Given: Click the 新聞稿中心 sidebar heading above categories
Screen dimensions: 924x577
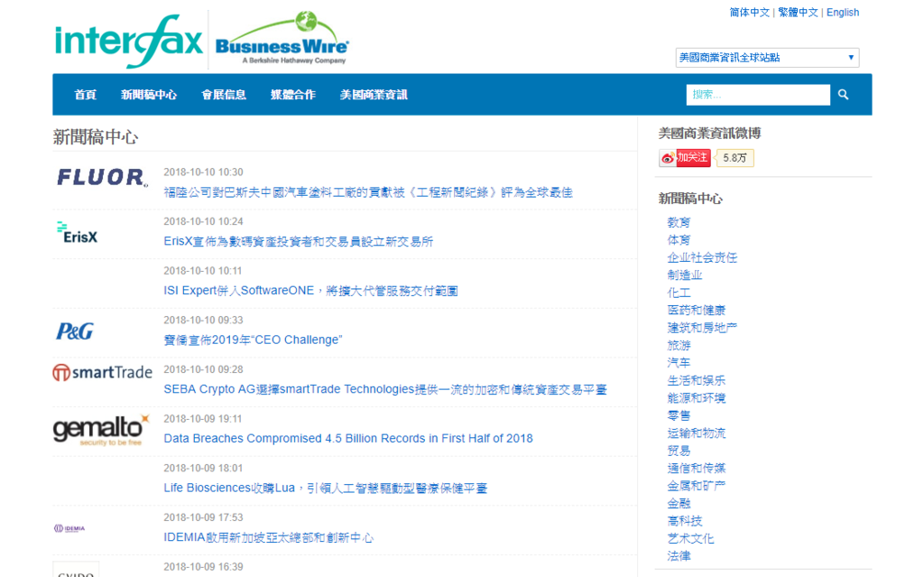Looking at the screenshot, I should pyautogui.click(x=690, y=199).
